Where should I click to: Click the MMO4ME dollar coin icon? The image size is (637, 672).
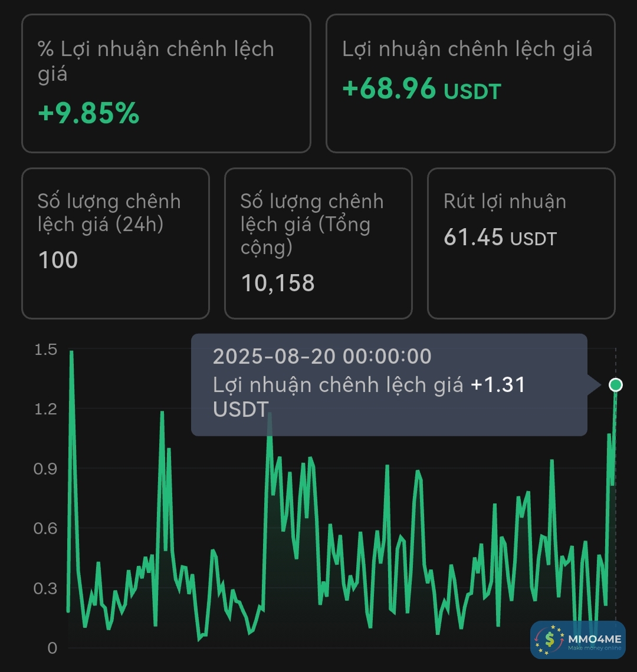(550, 640)
